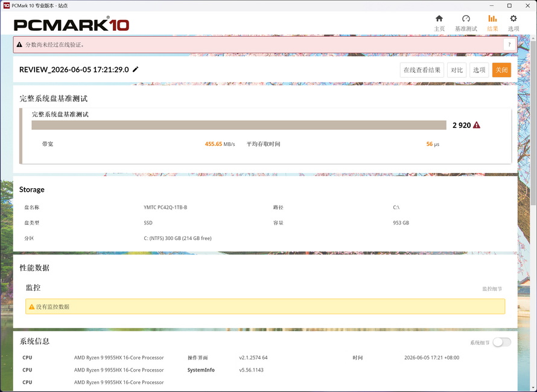Click the PCMARK 10 logo
The height and width of the screenshot is (392, 537).
[x=71, y=25]
